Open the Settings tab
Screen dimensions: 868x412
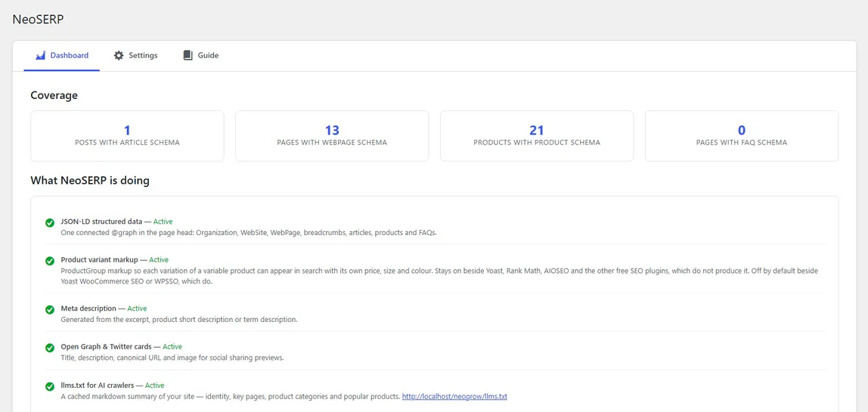pyautogui.click(x=135, y=55)
